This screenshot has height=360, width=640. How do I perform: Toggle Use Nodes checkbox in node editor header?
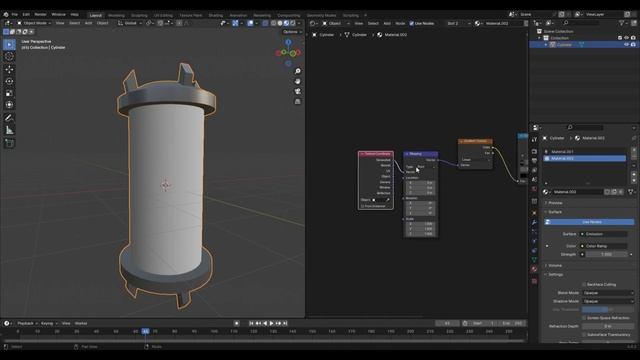pos(411,23)
